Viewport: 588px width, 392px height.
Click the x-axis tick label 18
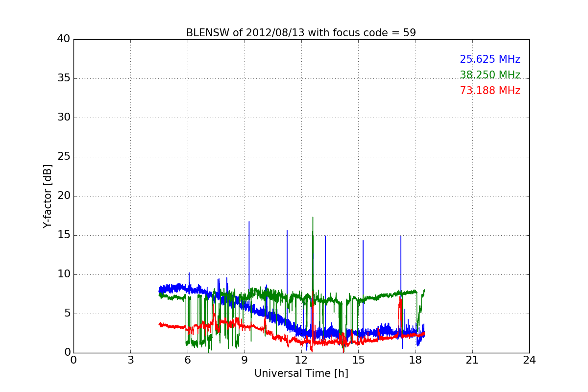(x=415, y=360)
